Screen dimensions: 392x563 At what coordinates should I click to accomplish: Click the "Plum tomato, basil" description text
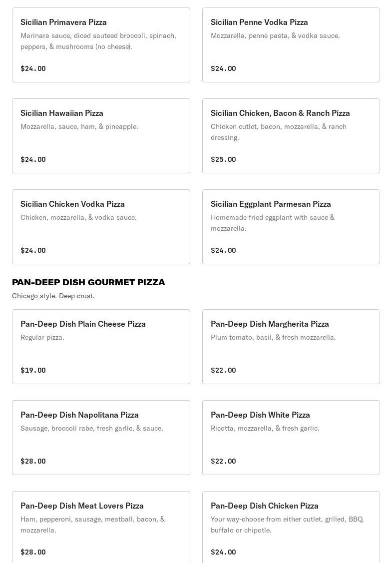coord(273,337)
